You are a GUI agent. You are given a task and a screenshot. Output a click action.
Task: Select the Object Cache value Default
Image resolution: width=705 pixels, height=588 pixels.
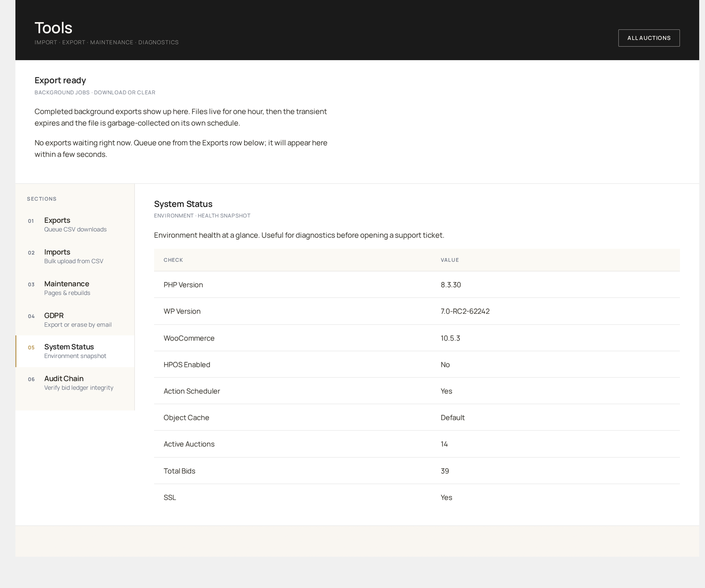click(x=453, y=418)
